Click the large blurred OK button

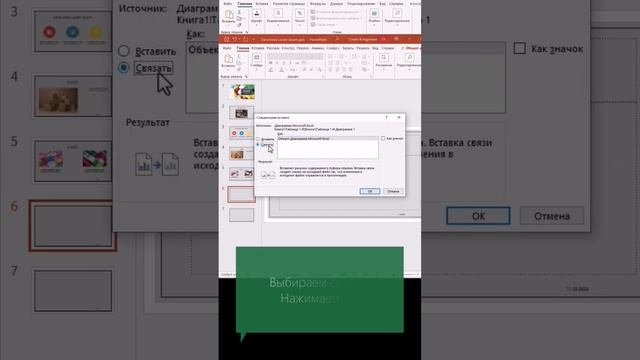tap(478, 216)
